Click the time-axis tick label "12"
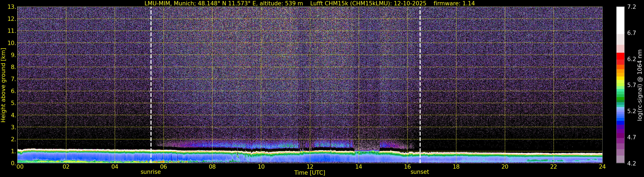644x177 pixels. coord(310,167)
